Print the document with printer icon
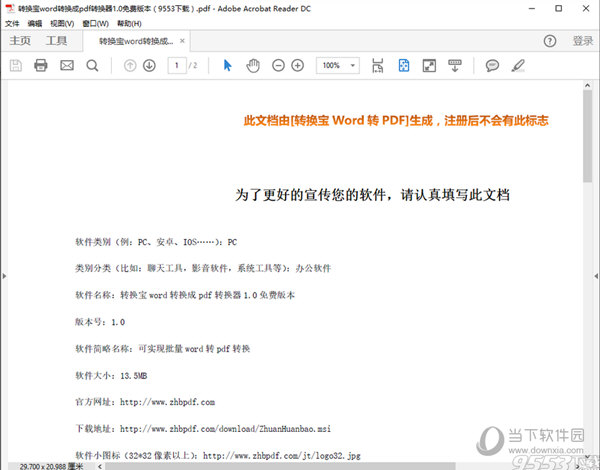 [41, 65]
